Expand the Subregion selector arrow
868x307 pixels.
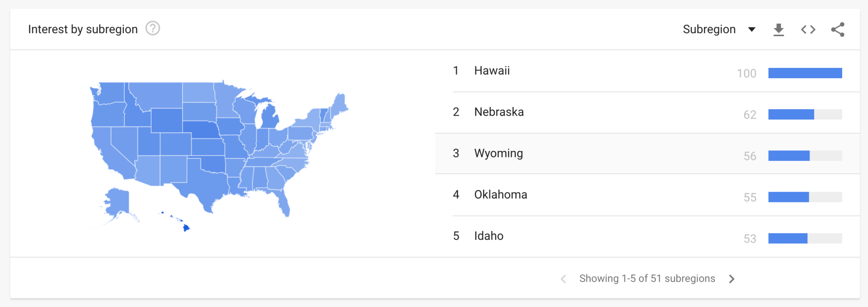point(752,29)
